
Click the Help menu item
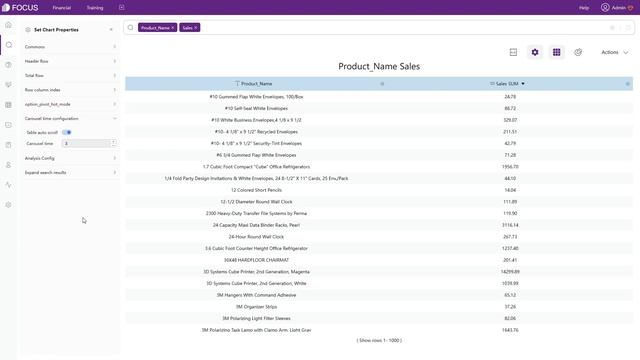pyautogui.click(x=584, y=8)
